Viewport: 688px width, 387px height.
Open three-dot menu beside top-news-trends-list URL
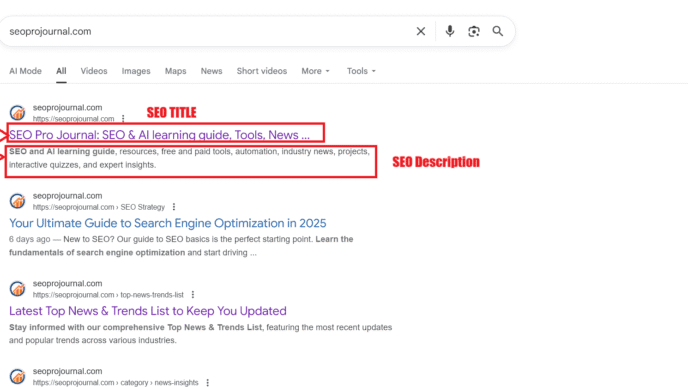(193, 294)
